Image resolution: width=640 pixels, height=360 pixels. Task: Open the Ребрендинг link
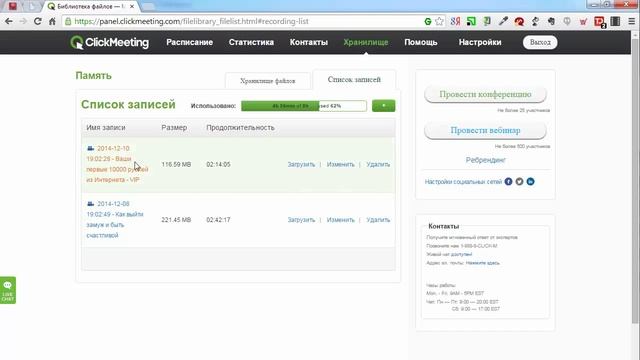486,160
